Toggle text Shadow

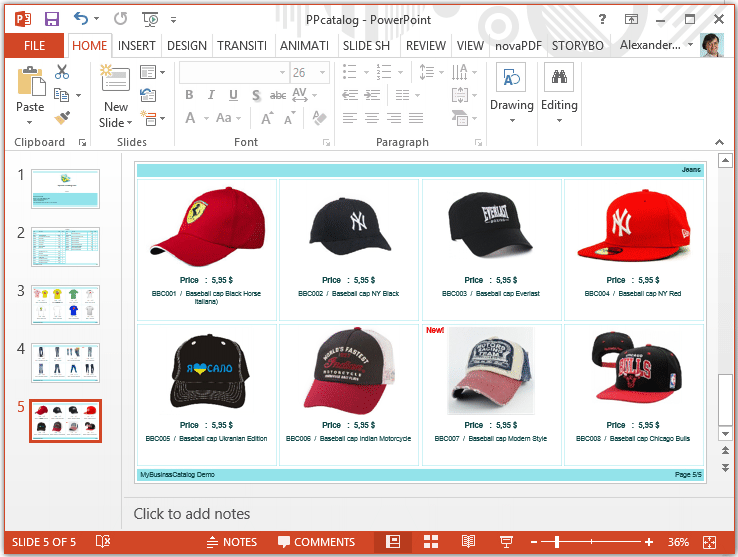[x=256, y=95]
